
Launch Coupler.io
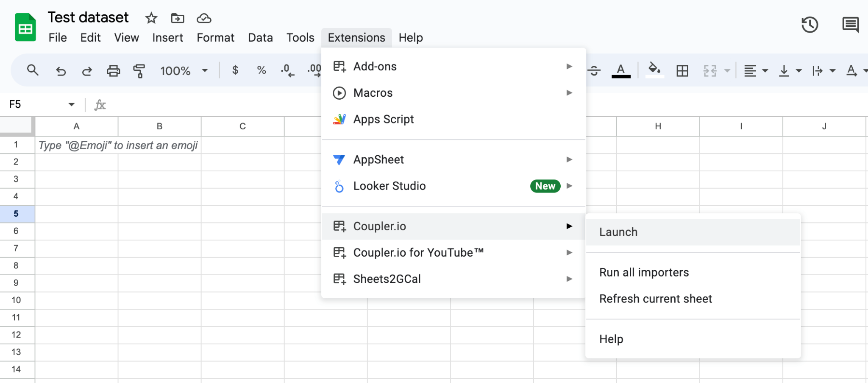618,232
